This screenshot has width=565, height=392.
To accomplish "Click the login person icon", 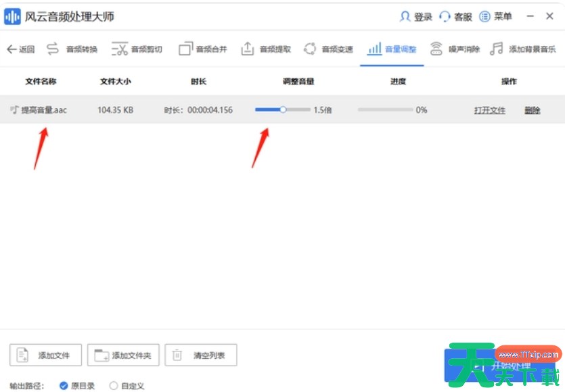I will (x=405, y=16).
